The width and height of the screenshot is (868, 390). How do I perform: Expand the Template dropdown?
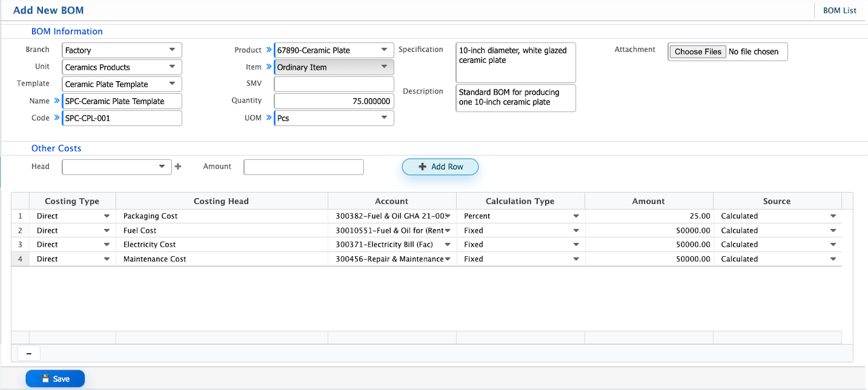122,84
